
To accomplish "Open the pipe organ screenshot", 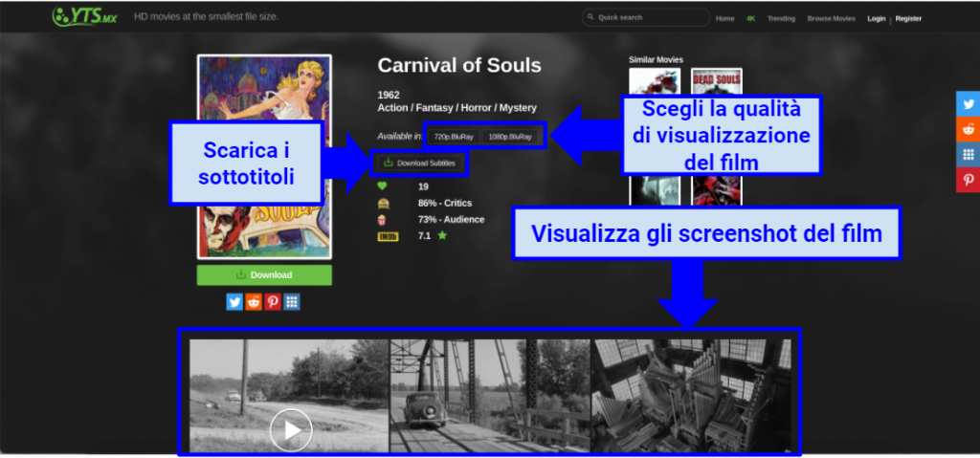I will 691,396.
